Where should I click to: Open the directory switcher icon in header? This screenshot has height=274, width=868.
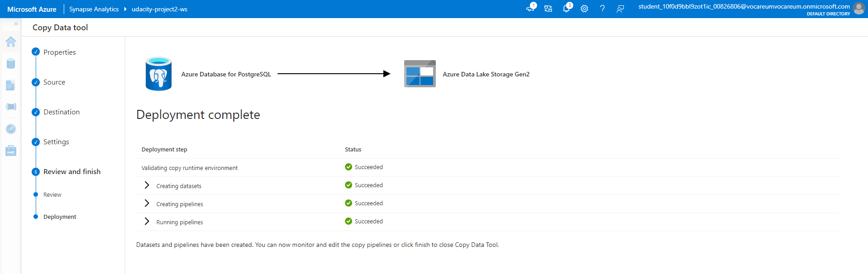click(x=548, y=9)
